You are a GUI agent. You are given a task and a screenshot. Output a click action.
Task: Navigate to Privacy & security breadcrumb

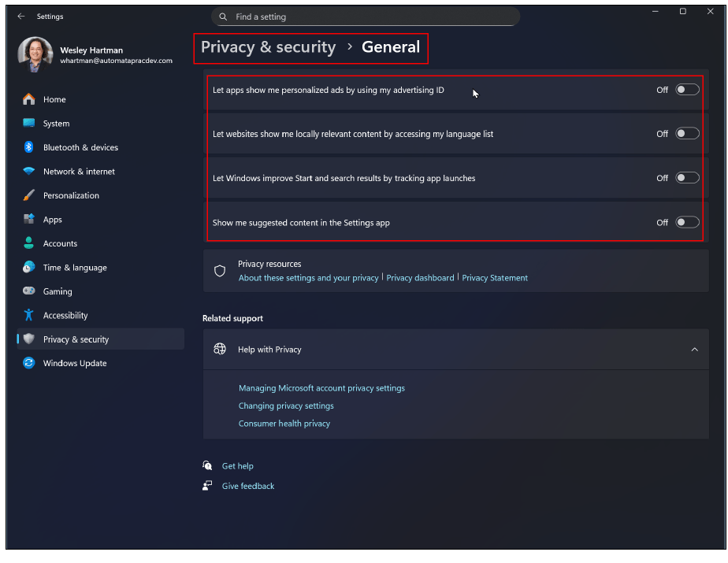click(268, 47)
